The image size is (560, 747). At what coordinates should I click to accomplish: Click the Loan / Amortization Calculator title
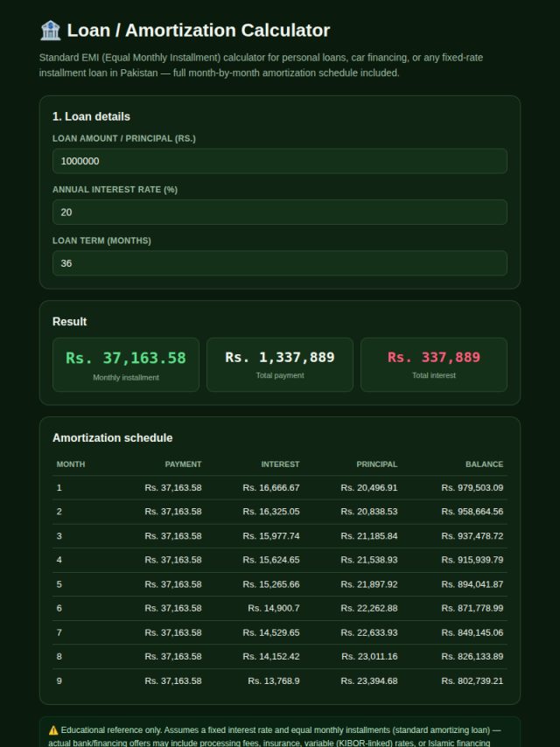point(199,31)
